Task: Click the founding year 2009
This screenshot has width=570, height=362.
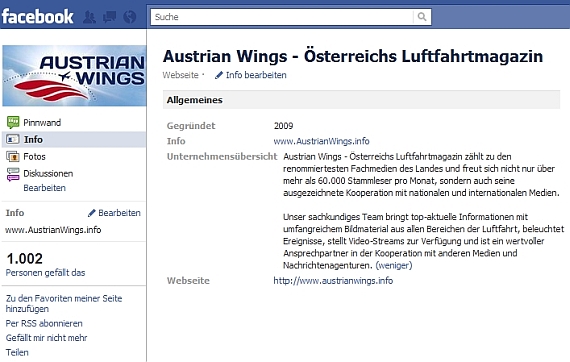Action: [x=284, y=126]
